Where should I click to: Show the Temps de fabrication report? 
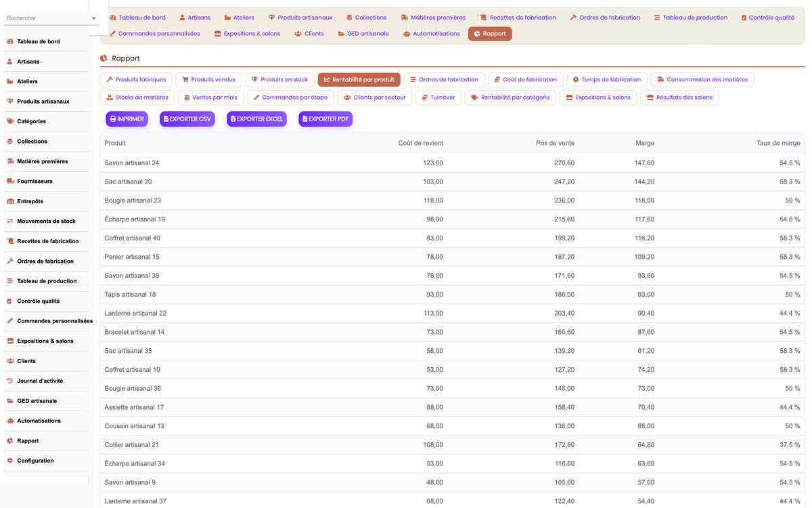[x=607, y=80]
